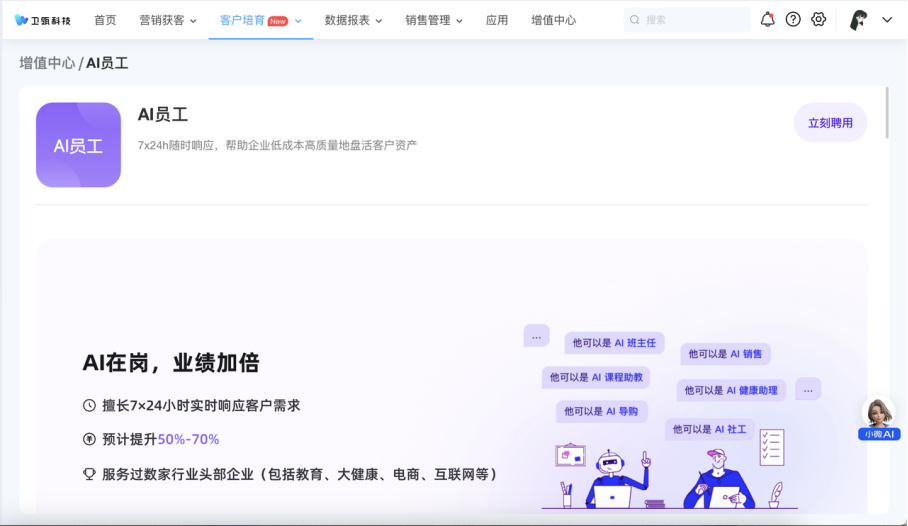Click the capped man illustration with tablet
Image resolution: width=908 pixels, height=526 pixels.
tap(719, 478)
